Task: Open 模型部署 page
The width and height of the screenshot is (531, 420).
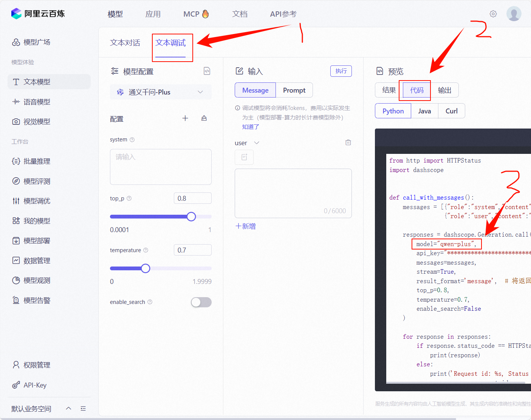Action: 49,240
